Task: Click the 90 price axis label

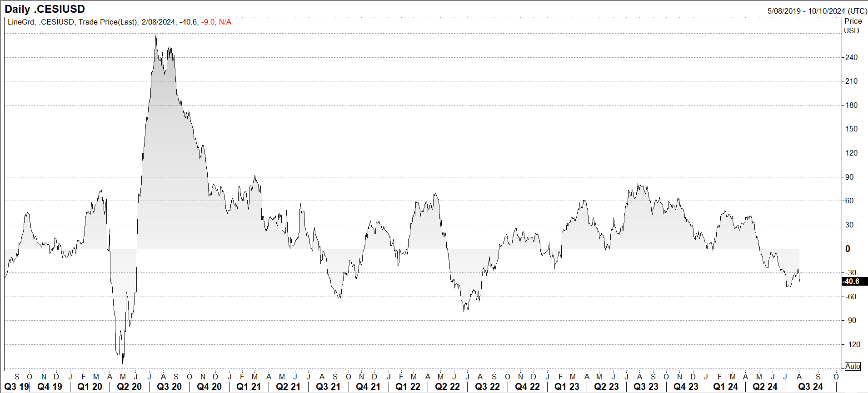Action: pyautogui.click(x=849, y=177)
